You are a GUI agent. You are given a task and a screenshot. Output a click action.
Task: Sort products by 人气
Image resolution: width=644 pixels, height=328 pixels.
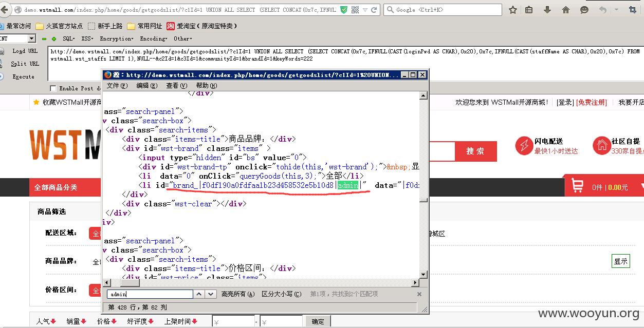46,321
